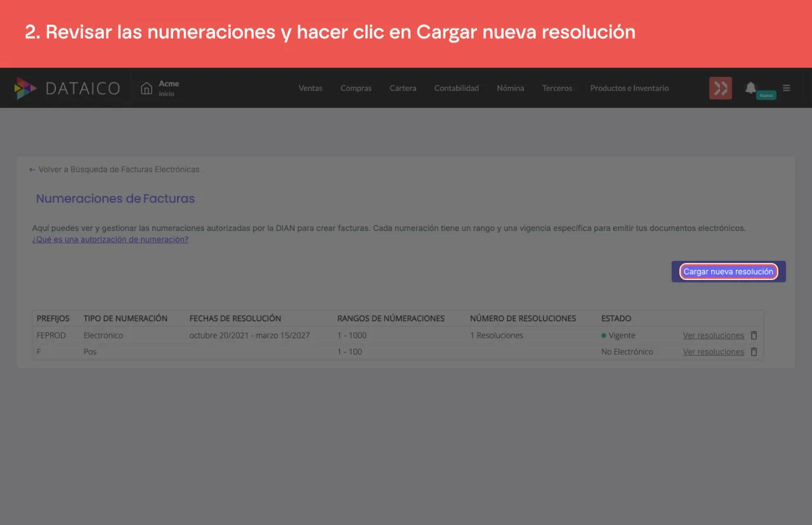Click the Vigente status
This screenshot has height=525, width=812.
[619, 335]
